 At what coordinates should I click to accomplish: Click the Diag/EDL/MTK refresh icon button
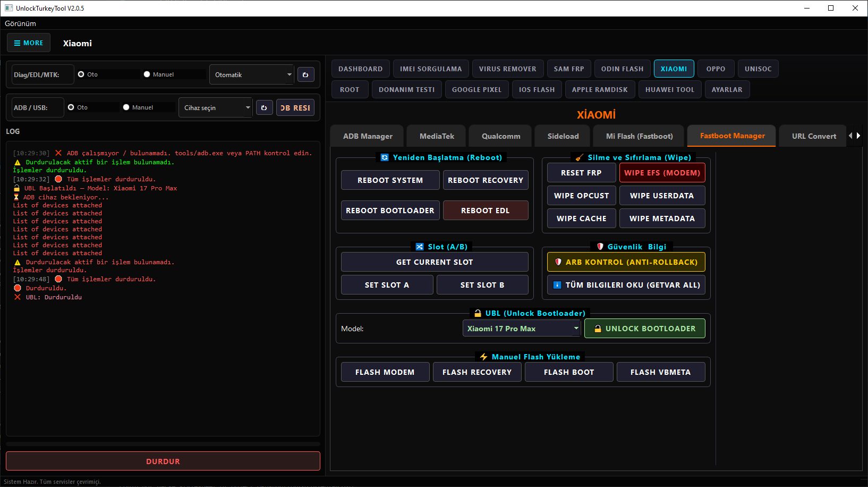click(305, 75)
